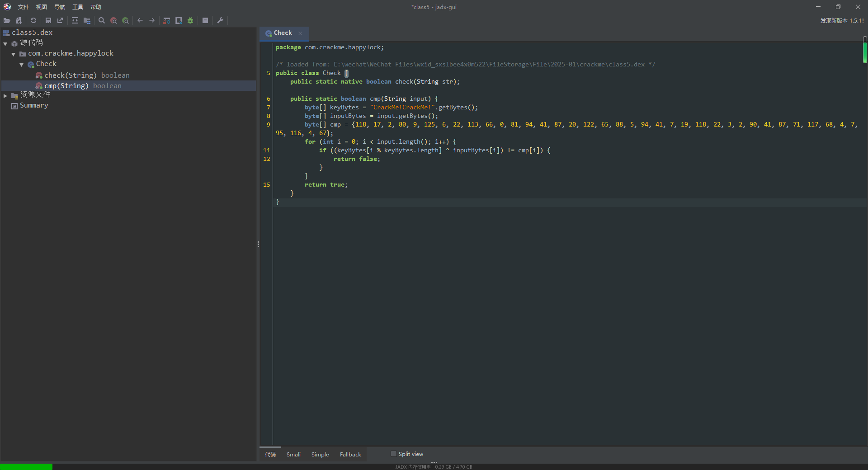The width and height of the screenshot is (868, 470).
Task: Click the 资源文件 folder label
Action: [x=35, y=94]
